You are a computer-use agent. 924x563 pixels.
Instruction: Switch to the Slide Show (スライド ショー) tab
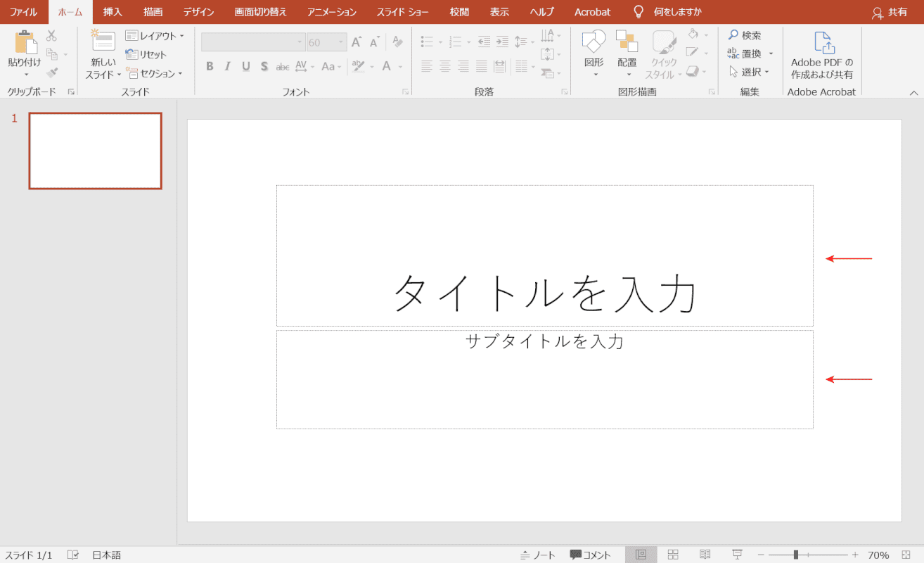(404, 12)
